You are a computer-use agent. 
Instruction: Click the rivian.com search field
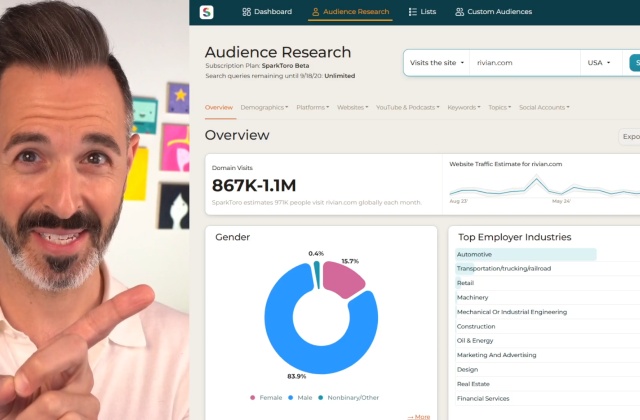tap(524, 63)
